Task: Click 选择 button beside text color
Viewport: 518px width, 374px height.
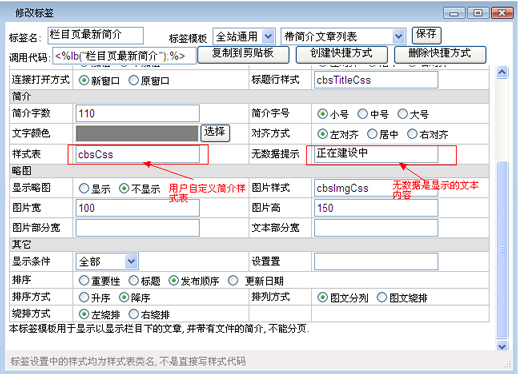Action: (215, 133)
